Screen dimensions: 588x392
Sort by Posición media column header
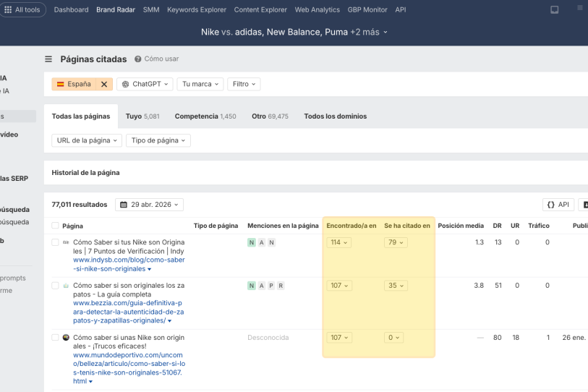pos(461,226)
